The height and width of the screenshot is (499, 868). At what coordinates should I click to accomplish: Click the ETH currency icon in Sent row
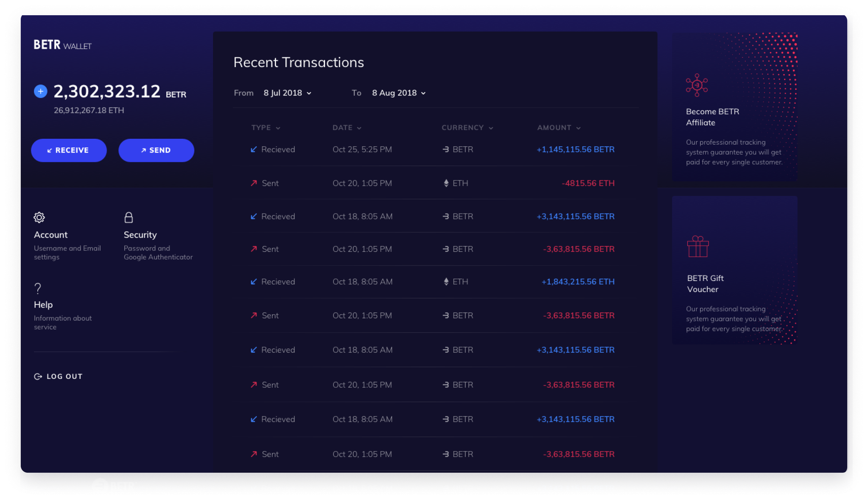tap(446, 183)
